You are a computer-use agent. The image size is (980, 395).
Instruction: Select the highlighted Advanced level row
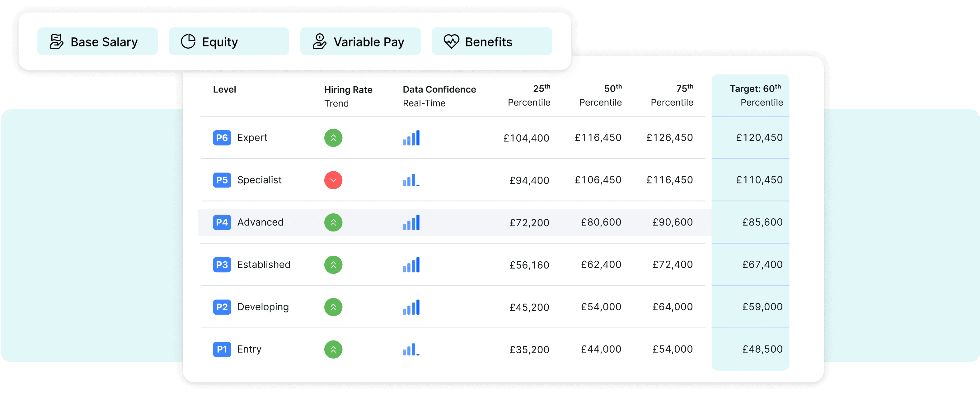point(454,222)
